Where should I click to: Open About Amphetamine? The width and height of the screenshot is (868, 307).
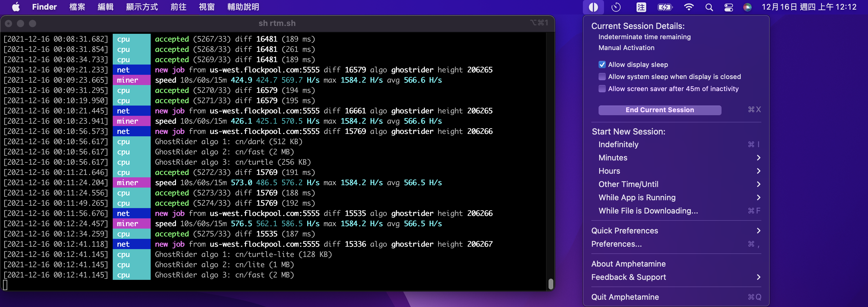coord(676,264)
